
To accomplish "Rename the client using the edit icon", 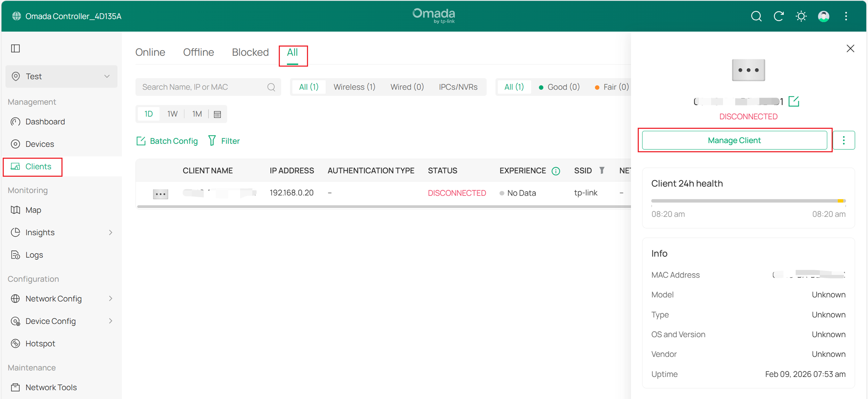I will 794,101.
